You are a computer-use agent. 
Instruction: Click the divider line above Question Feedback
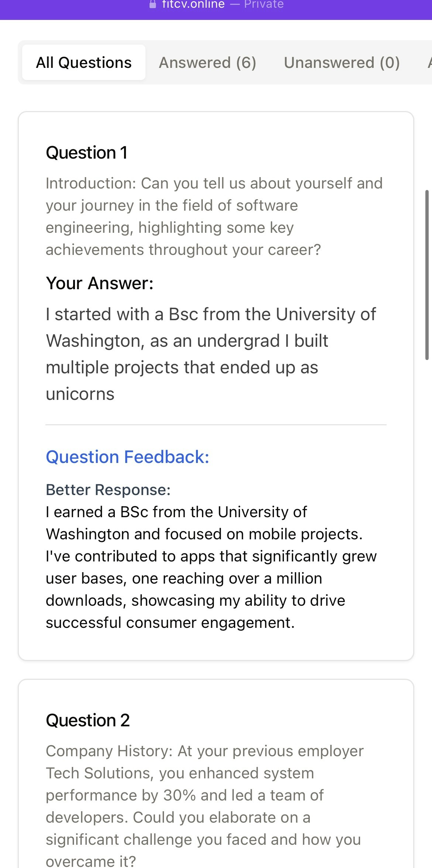pyautogui.click(x=216, y=425)
